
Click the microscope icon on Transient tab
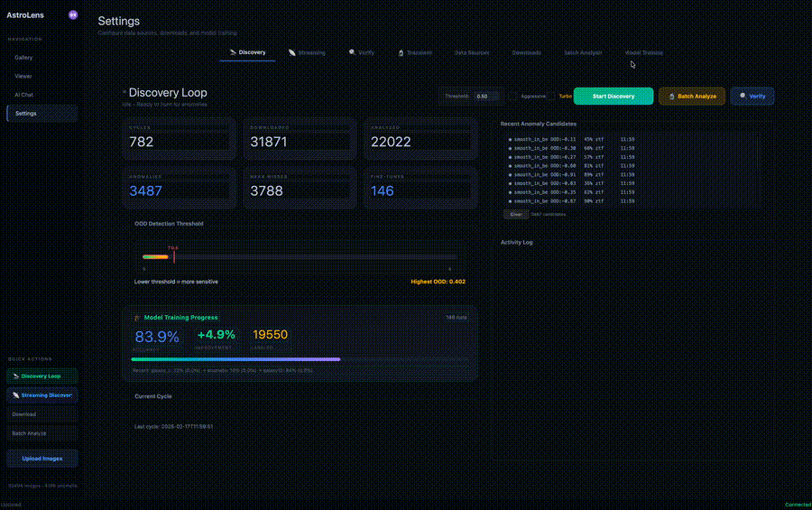[401, 52]
